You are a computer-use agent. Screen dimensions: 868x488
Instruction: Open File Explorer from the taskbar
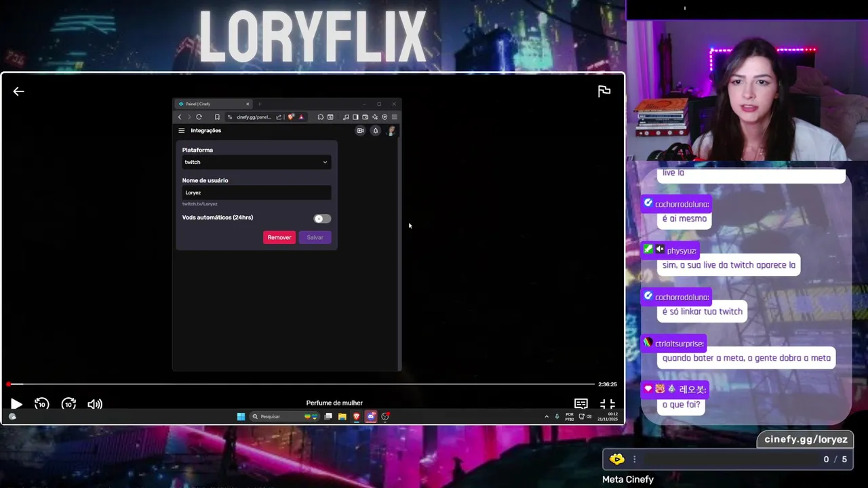[342, 416]
